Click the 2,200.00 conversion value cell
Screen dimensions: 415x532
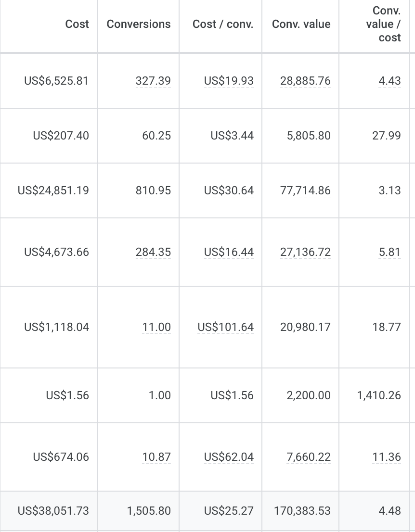[x=309, y=395]
